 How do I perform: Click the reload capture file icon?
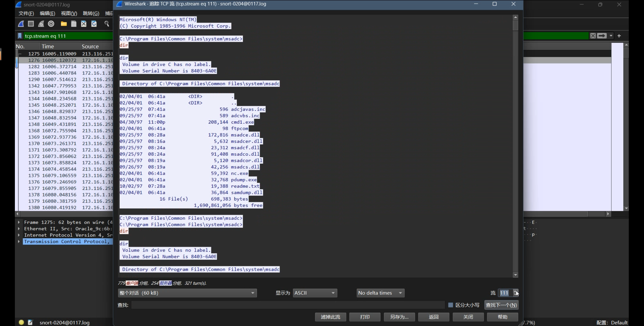(x=94, y=24)
